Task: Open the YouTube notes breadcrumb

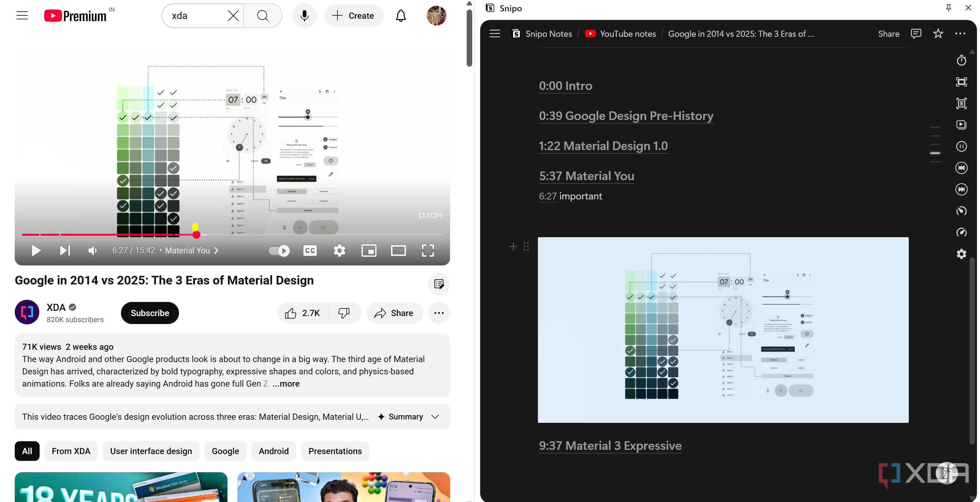Action: (x=620, y=34)
